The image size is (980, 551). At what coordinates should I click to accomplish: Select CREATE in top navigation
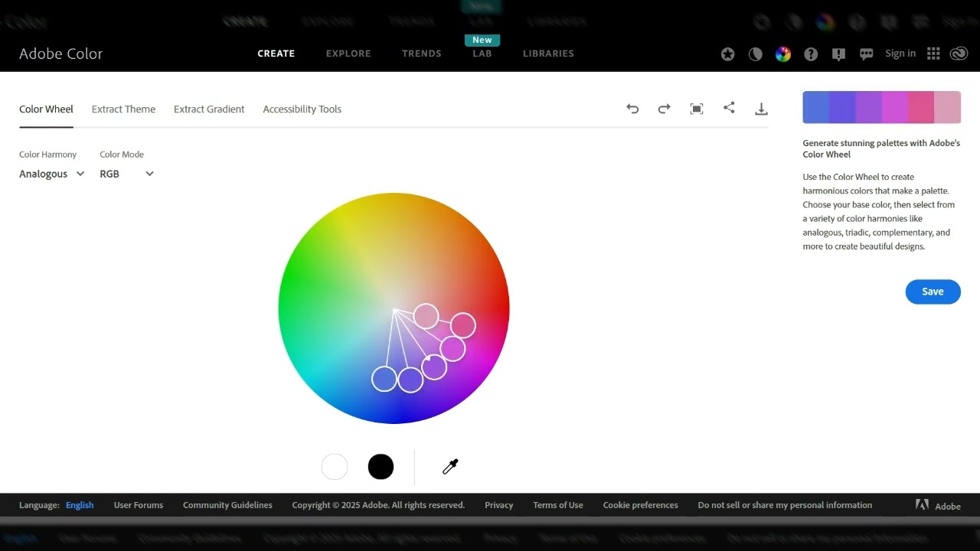[x=276, y=54]
